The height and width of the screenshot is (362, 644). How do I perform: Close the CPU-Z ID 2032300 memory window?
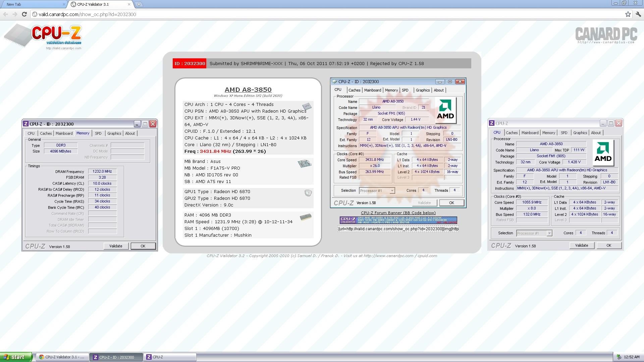click(153, 124)
